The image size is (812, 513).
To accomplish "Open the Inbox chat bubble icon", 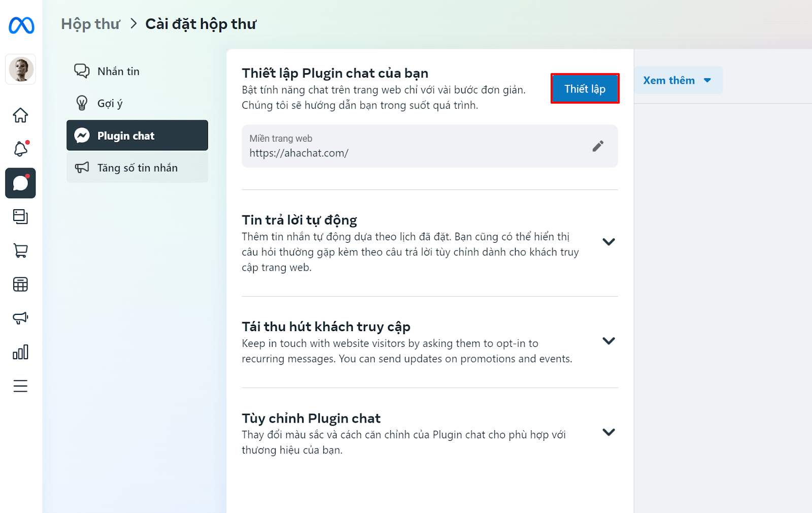I will (20, 183).
